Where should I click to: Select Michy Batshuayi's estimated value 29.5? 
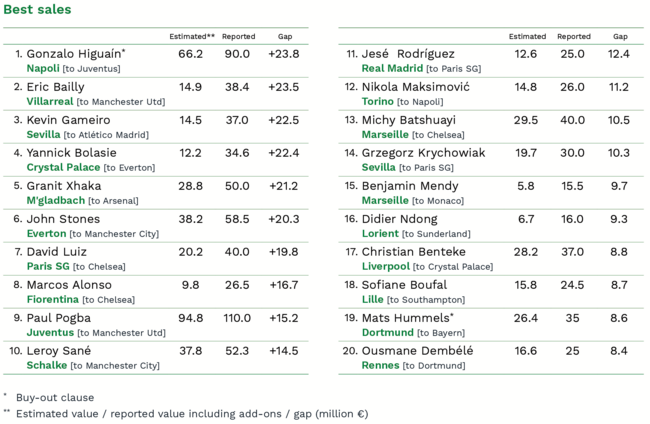pyautogui.click(x=526, y=120)
